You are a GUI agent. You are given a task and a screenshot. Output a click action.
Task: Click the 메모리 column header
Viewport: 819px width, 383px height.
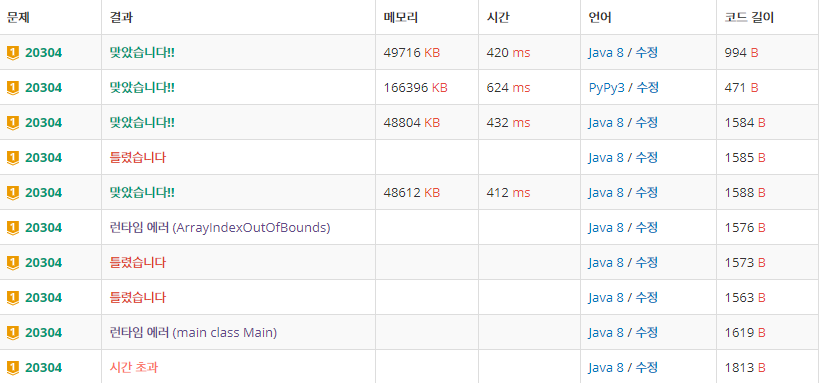[x=401, y=17]
